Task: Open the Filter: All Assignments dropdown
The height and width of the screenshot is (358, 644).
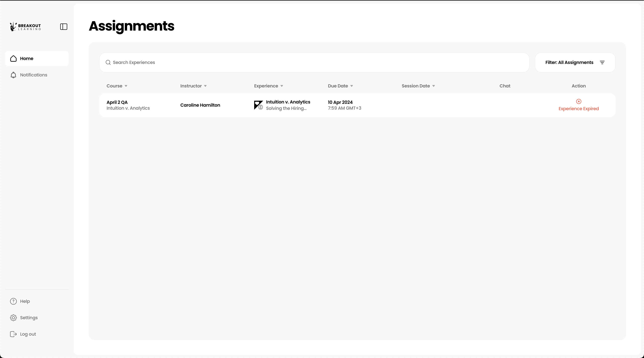Action: coord(575,62)
